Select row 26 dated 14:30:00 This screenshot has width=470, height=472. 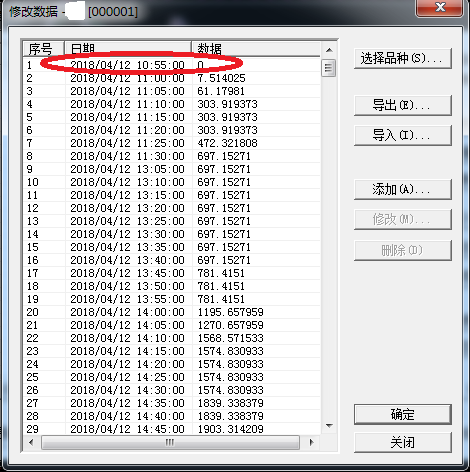coord(172,390)
